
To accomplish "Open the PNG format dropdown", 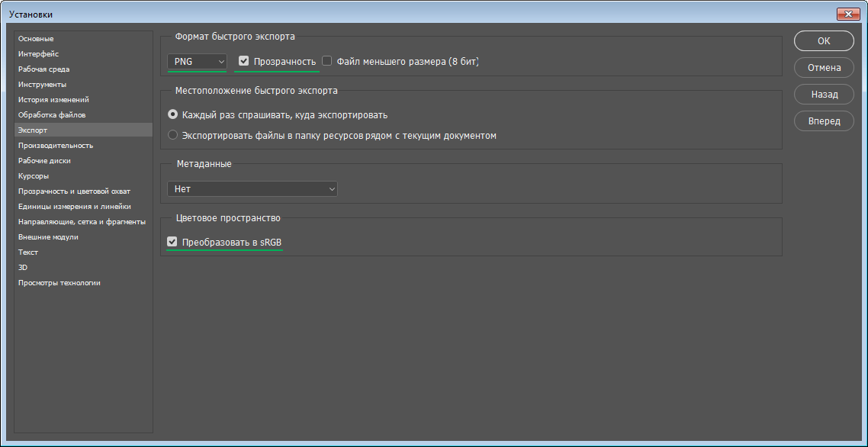I will tap(197, 61).
